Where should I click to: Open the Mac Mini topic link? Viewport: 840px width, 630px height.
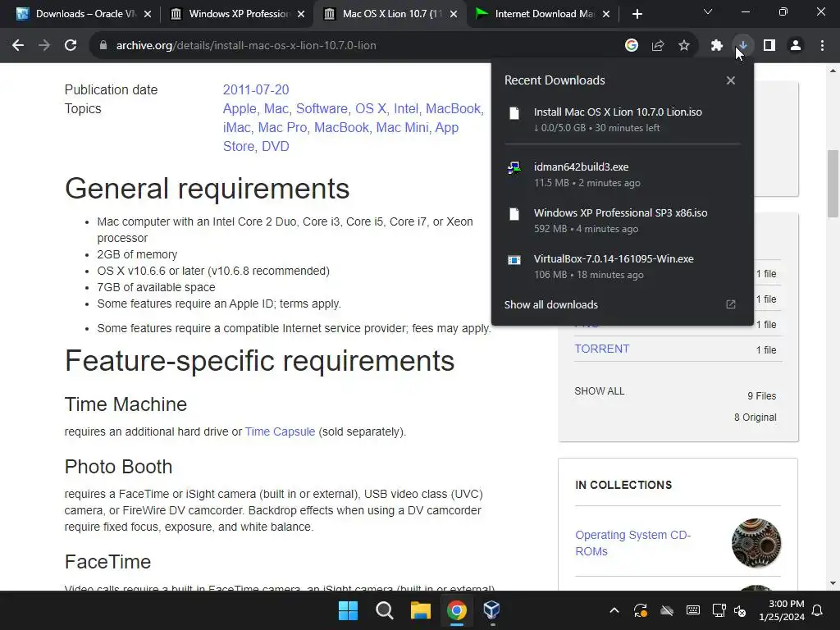click(402, 127)
